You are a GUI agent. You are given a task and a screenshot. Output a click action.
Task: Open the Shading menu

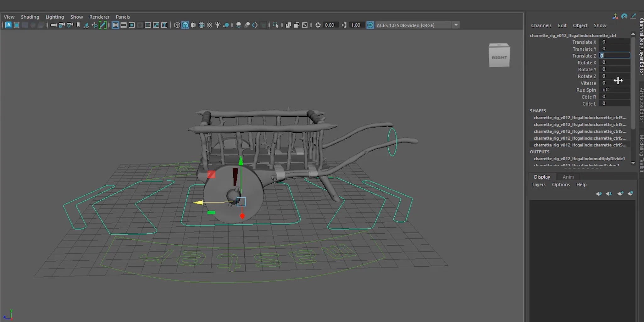coord(30,17)
